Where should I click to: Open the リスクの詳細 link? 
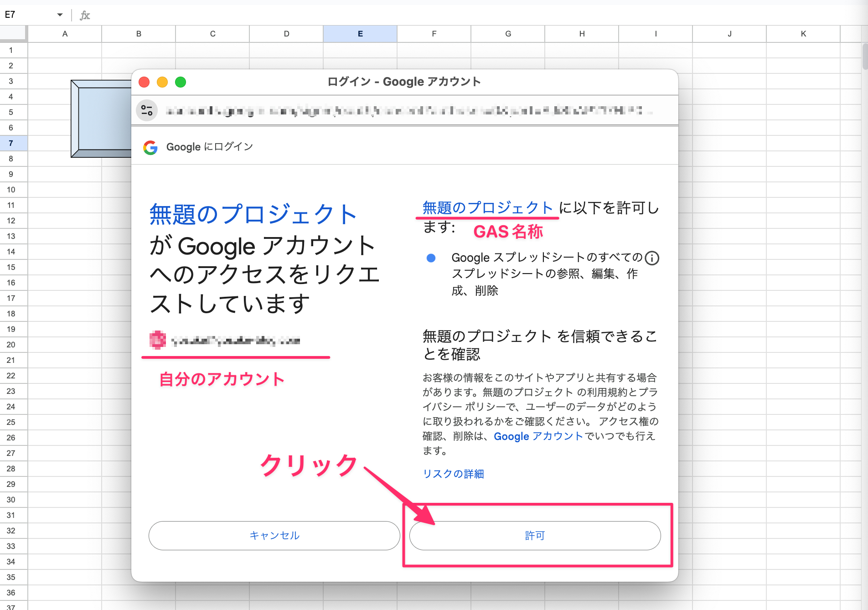tap(453, 474)
